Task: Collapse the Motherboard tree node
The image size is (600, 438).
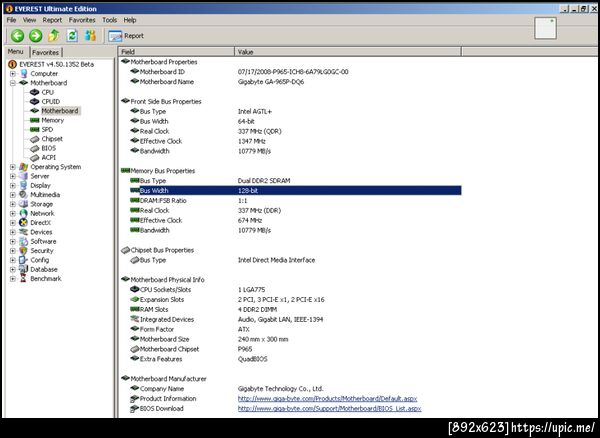Action: (13, 83)
